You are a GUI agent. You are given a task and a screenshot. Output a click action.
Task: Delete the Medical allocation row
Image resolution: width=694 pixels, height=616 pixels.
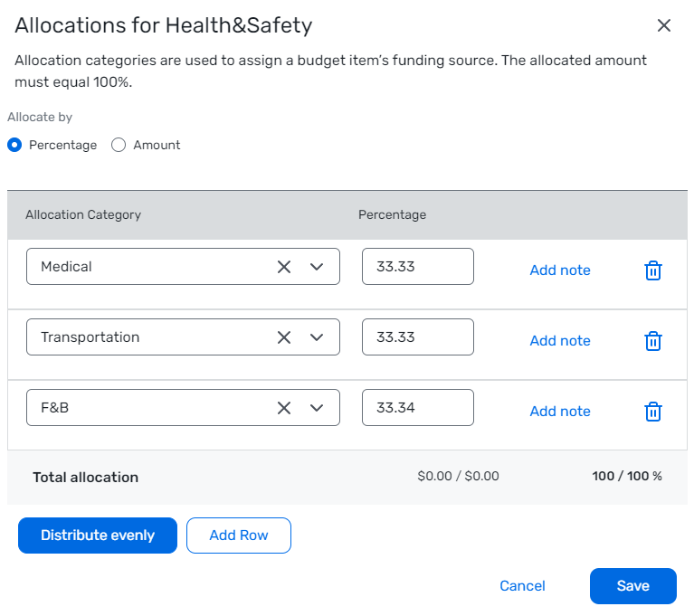point(652,270)
